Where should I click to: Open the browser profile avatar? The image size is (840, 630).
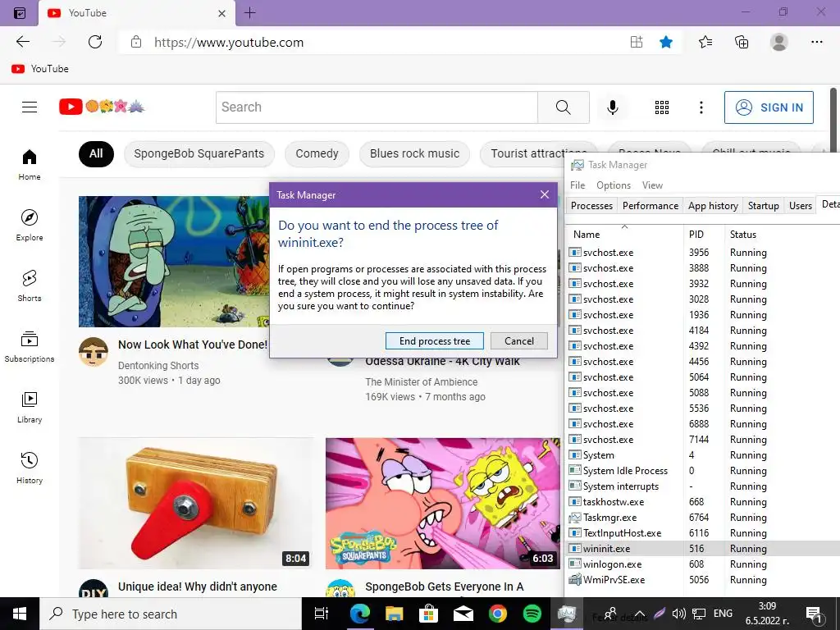(779, 42)
